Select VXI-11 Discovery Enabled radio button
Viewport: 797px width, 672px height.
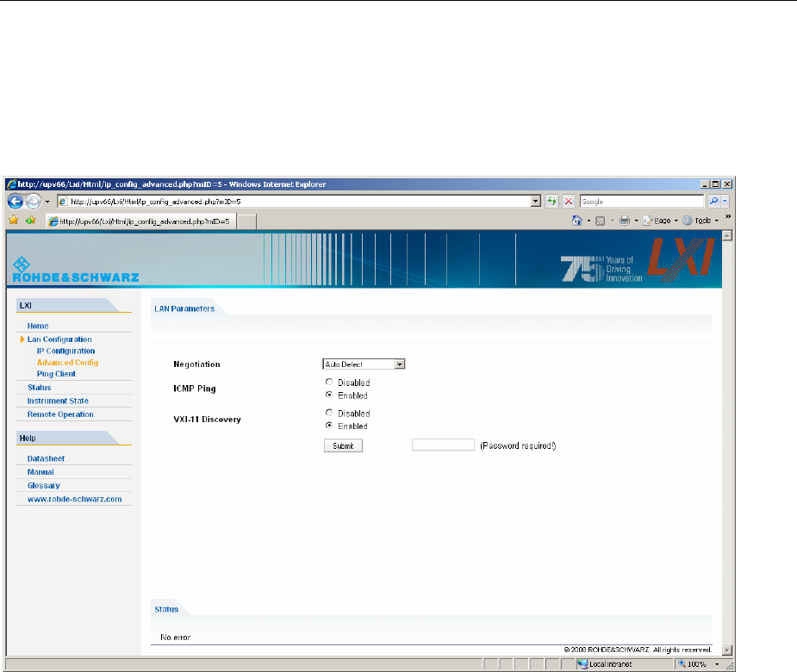329,426
